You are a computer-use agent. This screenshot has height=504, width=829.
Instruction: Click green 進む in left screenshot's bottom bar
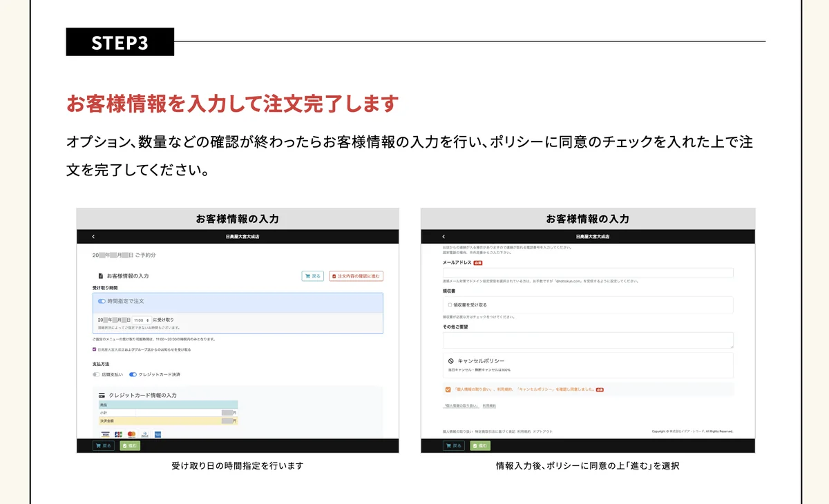click(129, 446)
